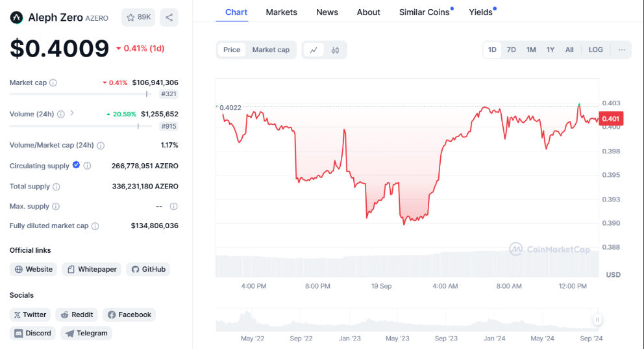Screen dimensions: 644x349
Task: Set chart range to 1Y
Action: [551, 50]
